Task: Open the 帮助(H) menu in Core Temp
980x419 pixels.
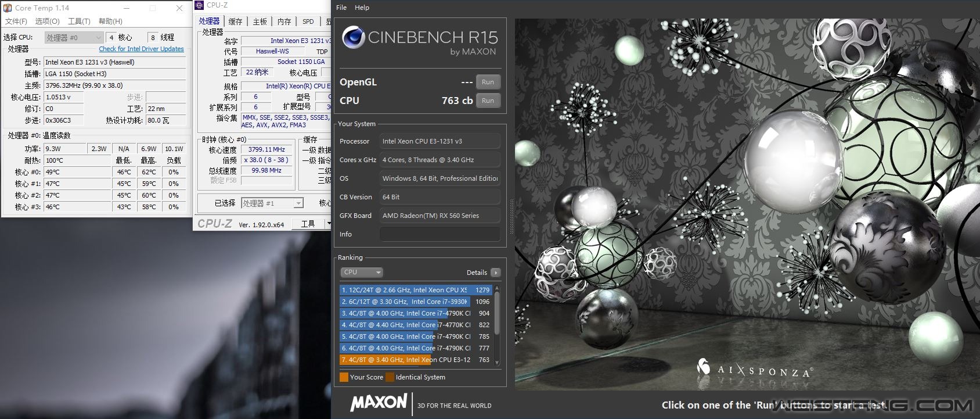Action: pos(110,21)
